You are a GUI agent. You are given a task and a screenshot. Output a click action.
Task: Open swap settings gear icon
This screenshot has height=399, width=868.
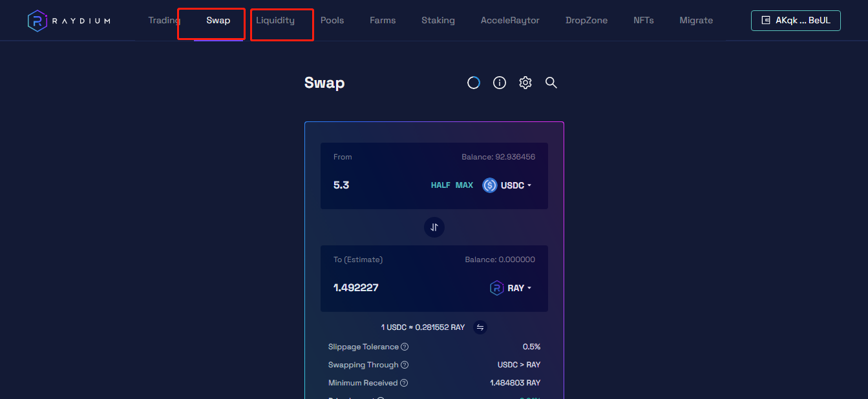point(525,83)
